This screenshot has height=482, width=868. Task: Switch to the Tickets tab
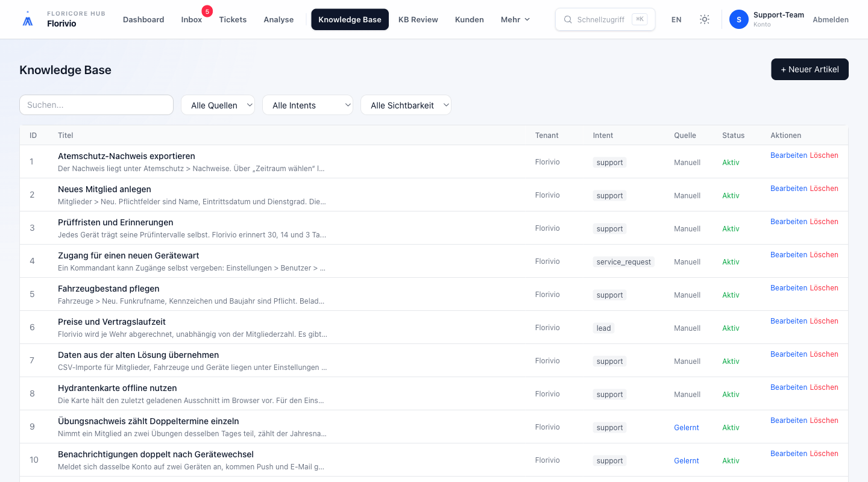(233, 19)
